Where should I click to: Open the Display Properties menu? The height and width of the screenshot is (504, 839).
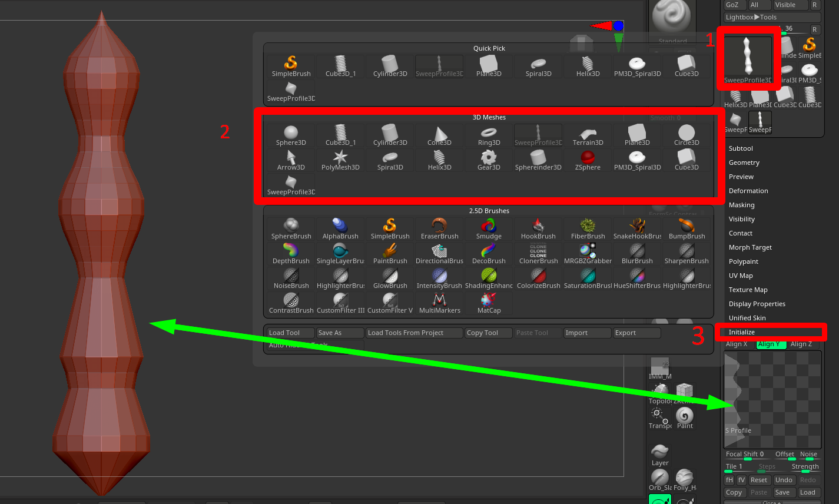[x=757, y=304]
